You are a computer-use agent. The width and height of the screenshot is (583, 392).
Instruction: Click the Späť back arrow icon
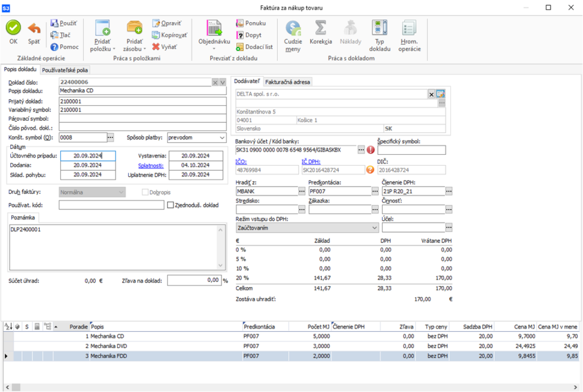34,28
